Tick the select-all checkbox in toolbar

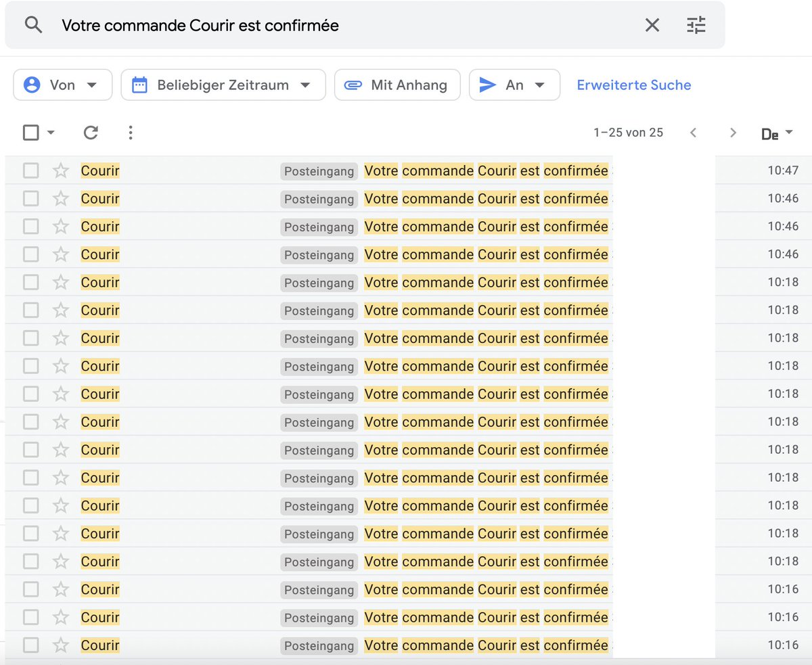click(x=31, y=133)
